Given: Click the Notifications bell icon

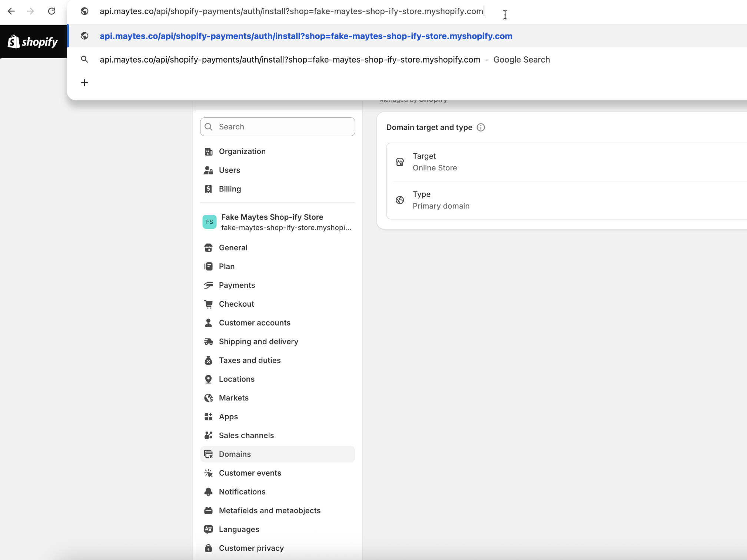Looking at the screenshot, I should (x=209, y=492).
